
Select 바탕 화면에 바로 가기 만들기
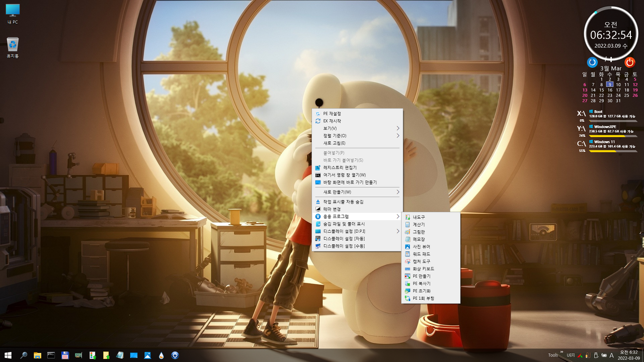357,182
